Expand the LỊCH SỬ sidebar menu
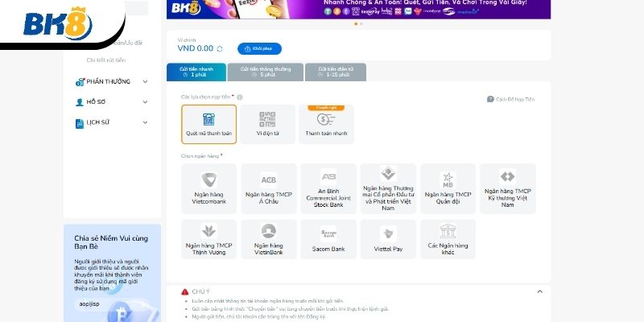 (x=111, y=122)
